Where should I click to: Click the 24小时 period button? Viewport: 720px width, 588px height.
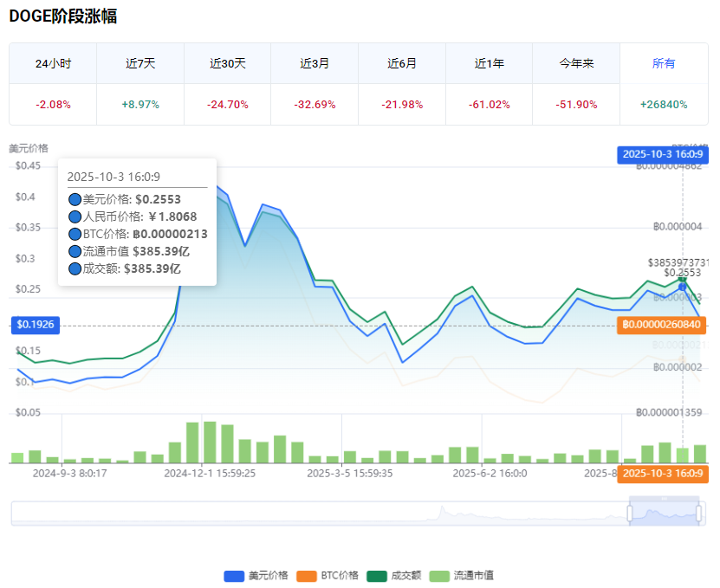(x=52, y=63)
